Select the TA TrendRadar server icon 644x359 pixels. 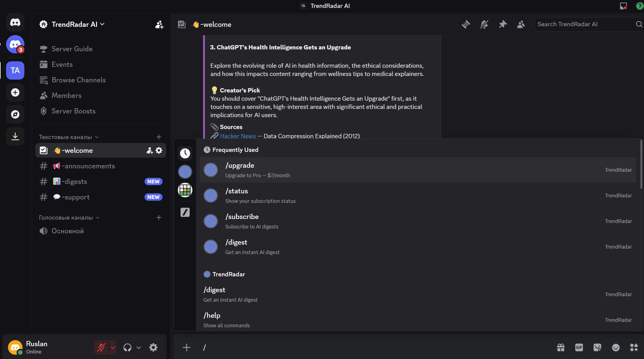[15, 70]
